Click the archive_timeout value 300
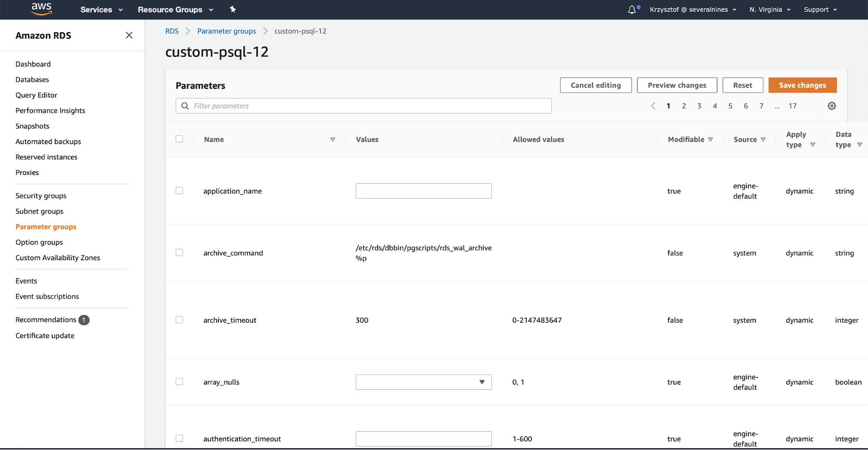Image resolution: width=868 pixels, height=450 pixels. (x=362, y=320)
